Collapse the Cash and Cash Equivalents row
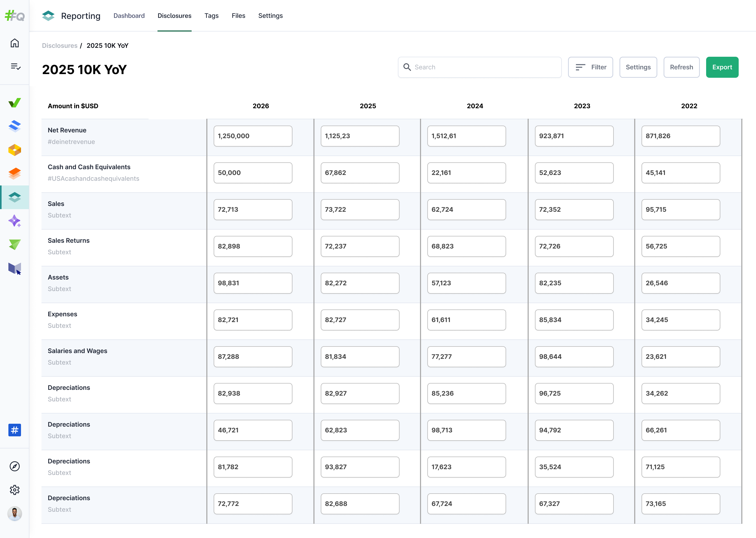Viewport: 756px width, 538px height. [x=89, y=167]
